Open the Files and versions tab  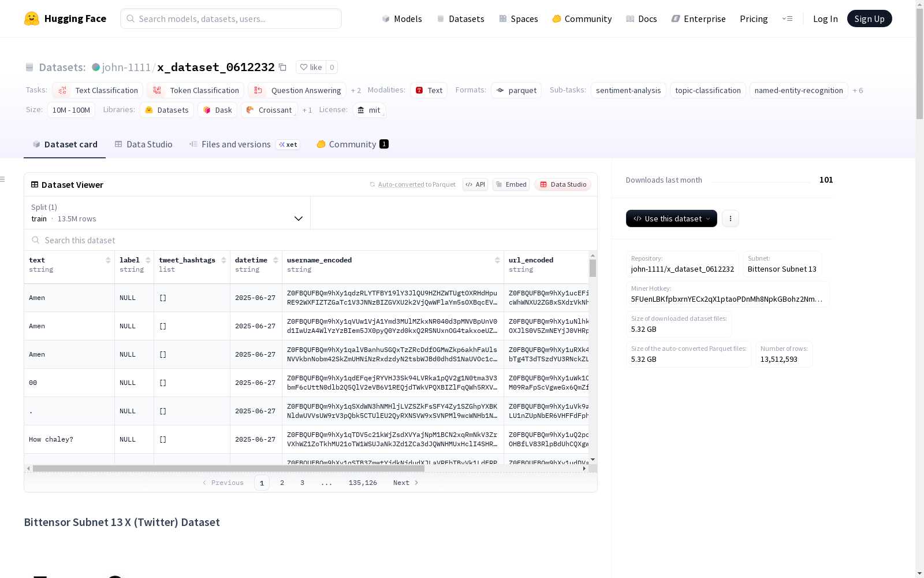click(244, 144)
